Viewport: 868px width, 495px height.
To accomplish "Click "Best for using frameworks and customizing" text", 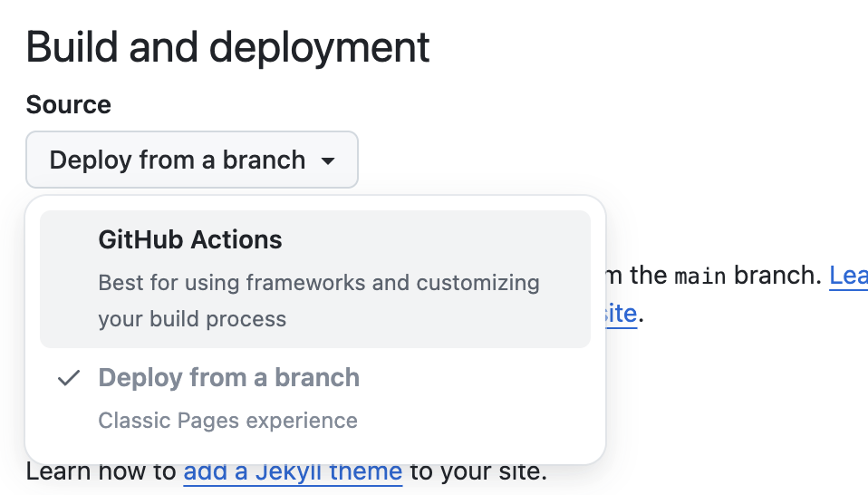I will [318, 283].
